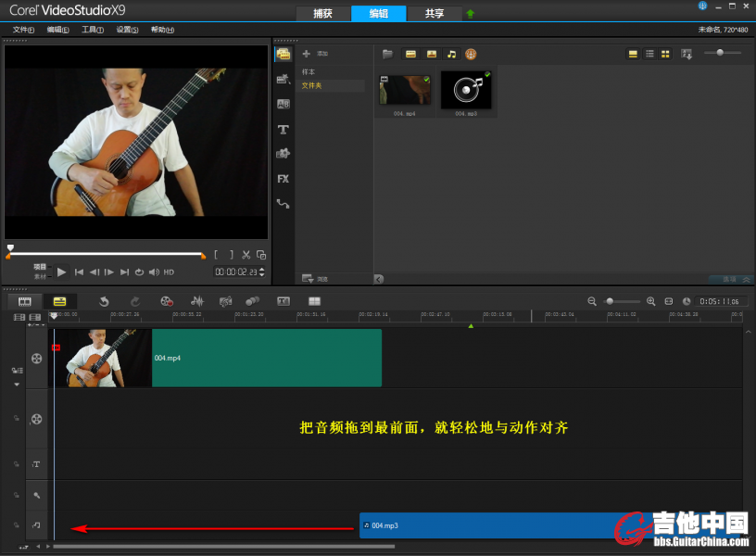Open the 工具(T) menu
The height and width of the screenshot is (556, 756).
tap(93, 30)
